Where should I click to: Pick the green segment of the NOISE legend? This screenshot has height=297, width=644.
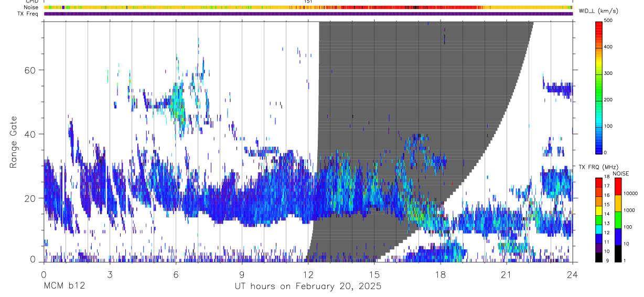click(618, 220)
